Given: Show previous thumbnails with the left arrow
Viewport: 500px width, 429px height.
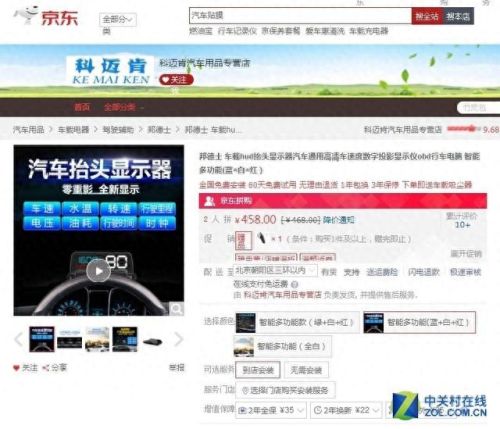Looking at the screenshot, I should click(x=19, y=339).
